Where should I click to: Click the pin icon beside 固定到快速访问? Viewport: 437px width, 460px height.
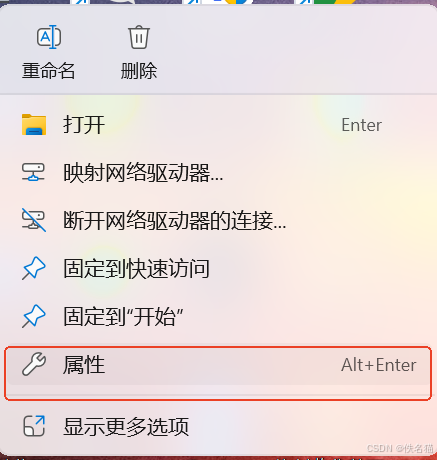coord(34,268)
